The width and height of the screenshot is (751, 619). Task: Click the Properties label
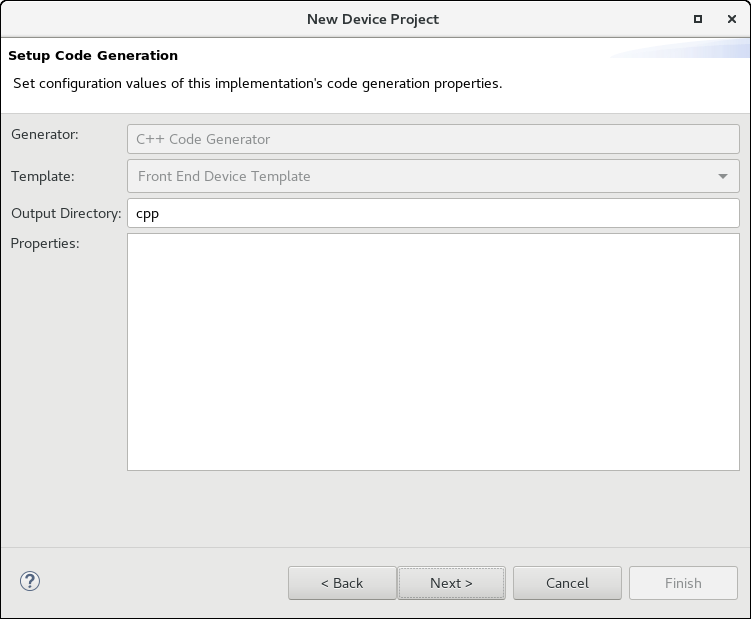click(x=44, y=242)
